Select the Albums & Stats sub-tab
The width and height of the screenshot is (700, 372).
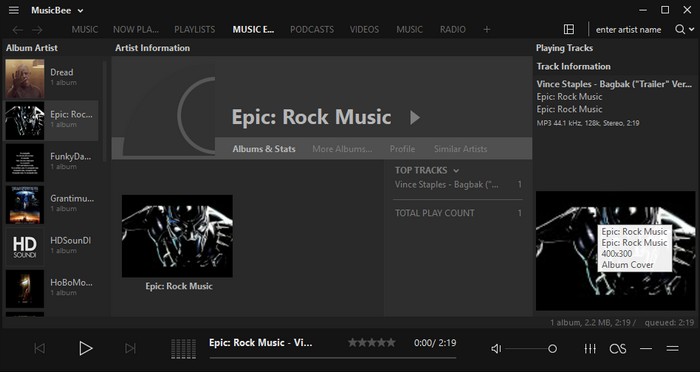click(264, 149)
